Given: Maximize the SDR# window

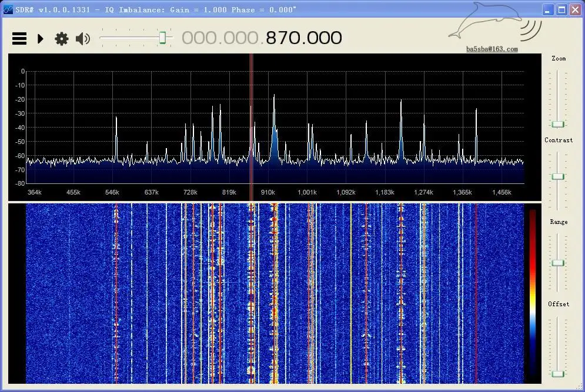Looking at the screenshot, I should tap(561, 9).
